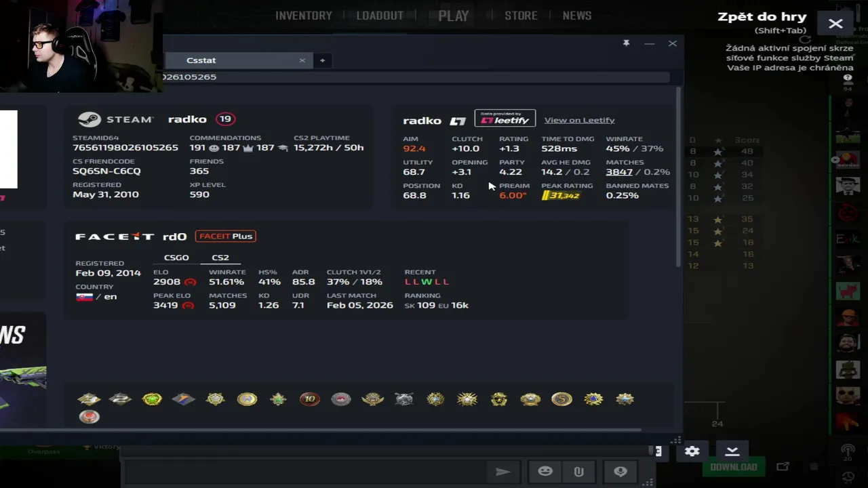Click the green DOWNLOAD button

(734, 467)
